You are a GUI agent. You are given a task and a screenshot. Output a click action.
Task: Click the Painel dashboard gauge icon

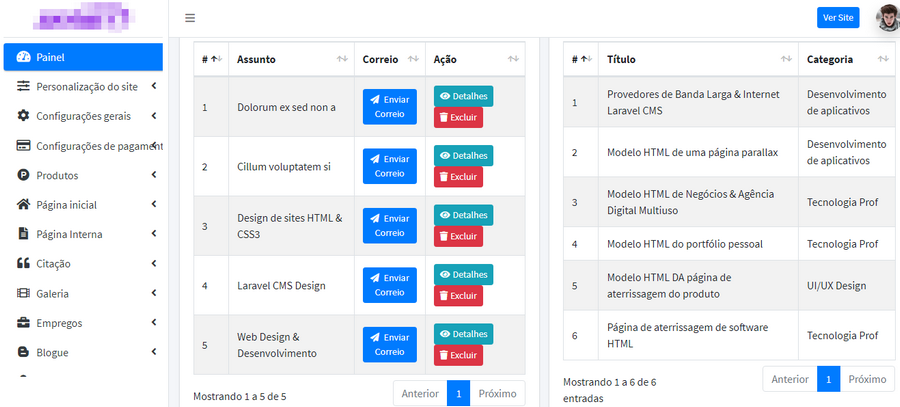(x=23, y=57)
